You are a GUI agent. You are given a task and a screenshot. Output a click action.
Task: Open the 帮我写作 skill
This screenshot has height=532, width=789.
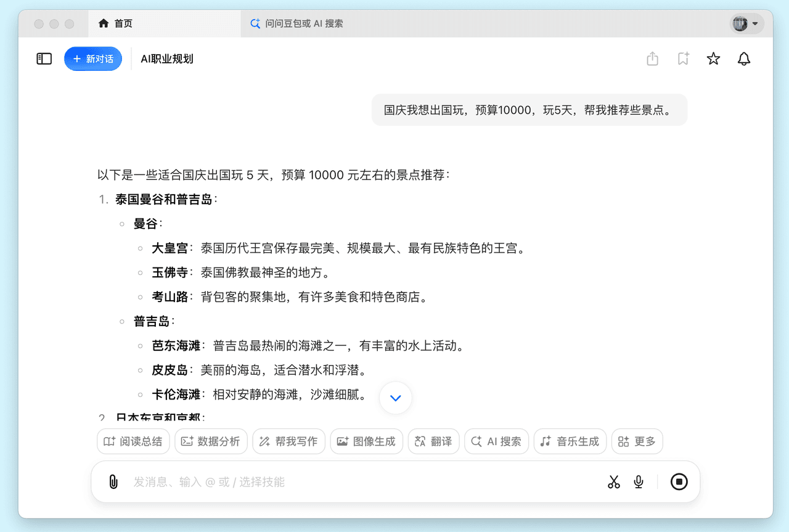tap(288, 441)
